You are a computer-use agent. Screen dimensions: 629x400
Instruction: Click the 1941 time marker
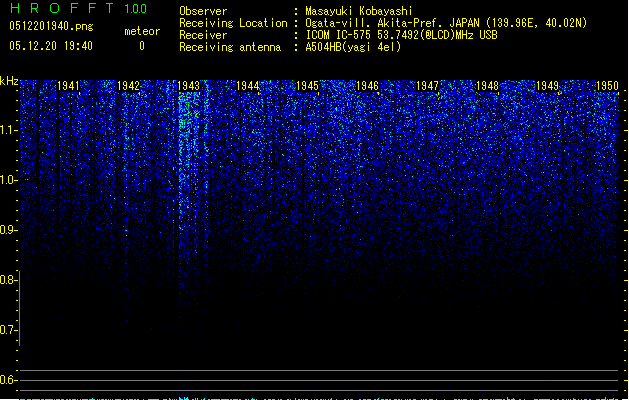click(x=68, y=86)
